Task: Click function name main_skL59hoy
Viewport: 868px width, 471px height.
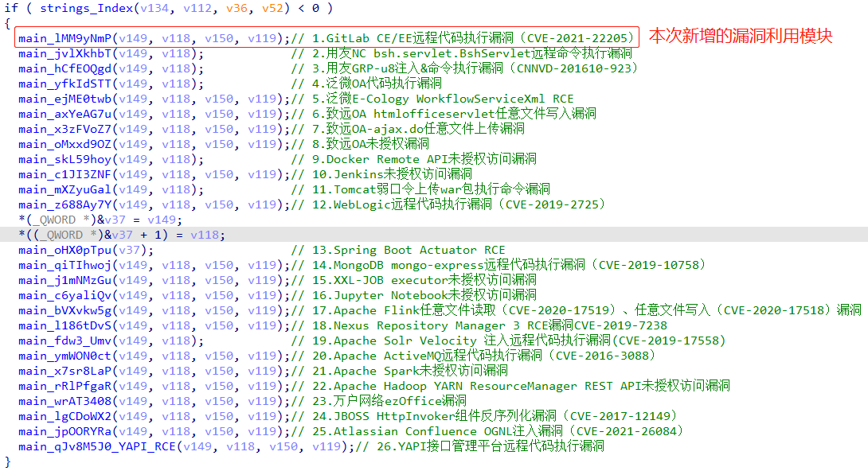Action: point(65,159)
